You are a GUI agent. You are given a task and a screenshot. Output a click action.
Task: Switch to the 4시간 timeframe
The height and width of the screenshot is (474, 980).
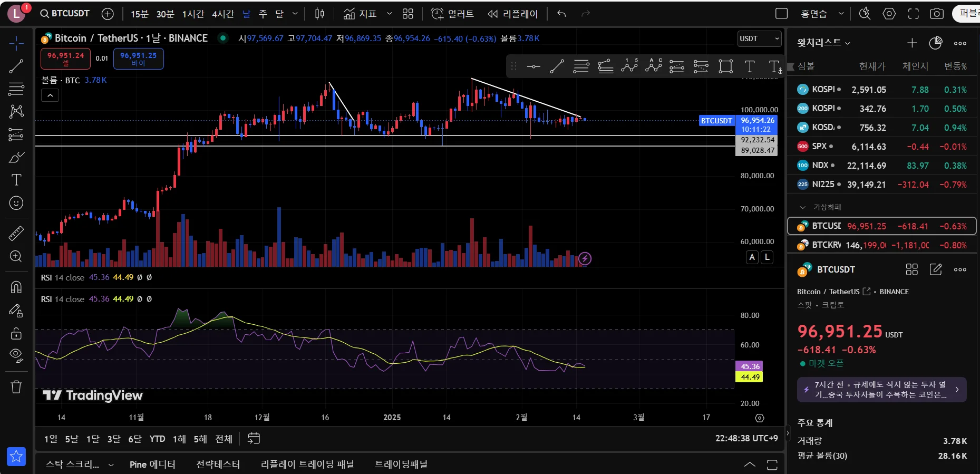point(222,14)
